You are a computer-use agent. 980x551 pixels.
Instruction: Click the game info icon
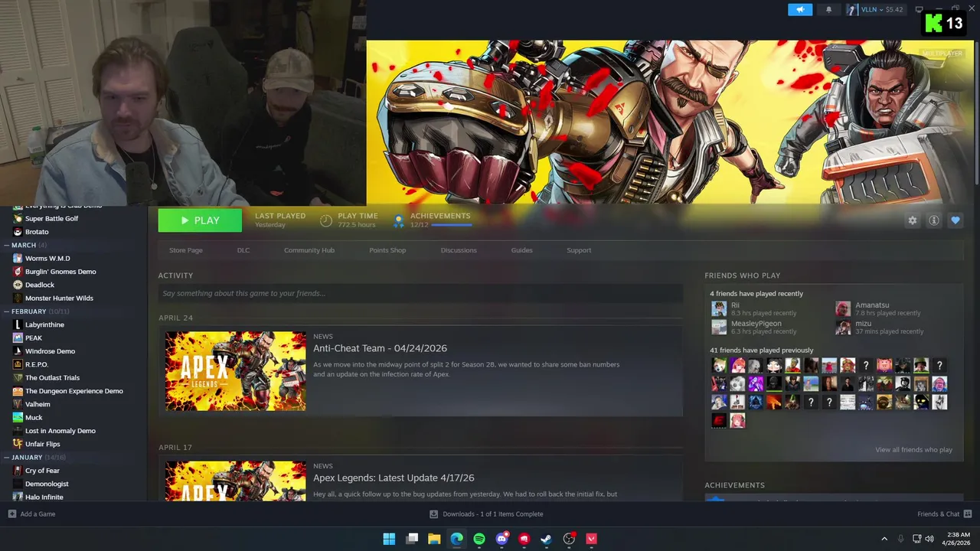point(933,220)
